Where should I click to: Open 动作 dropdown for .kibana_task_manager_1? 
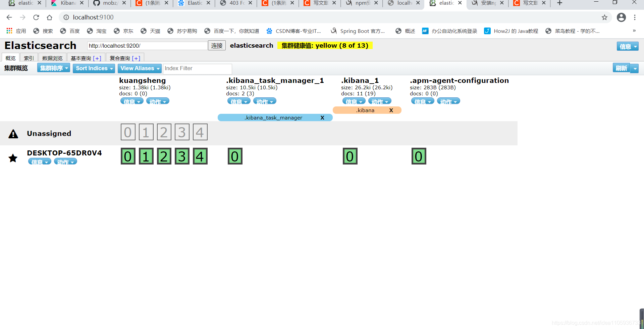[265, 101]
